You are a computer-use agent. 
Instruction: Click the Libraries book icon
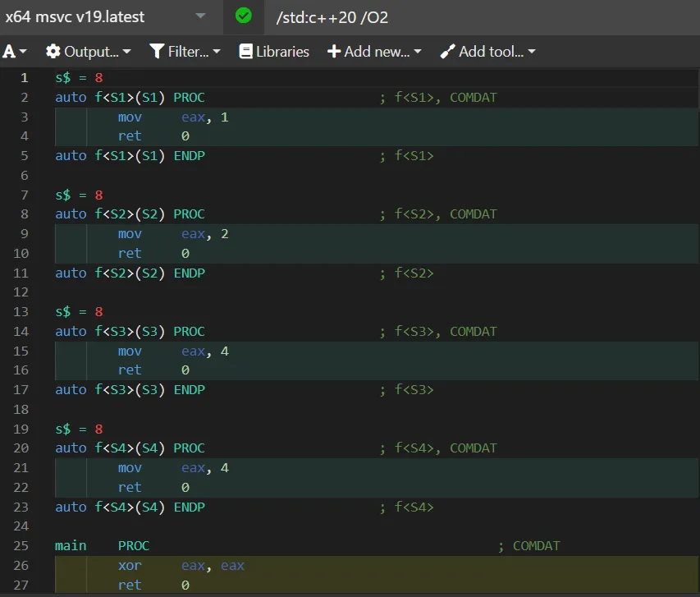[x=245, y=52]
